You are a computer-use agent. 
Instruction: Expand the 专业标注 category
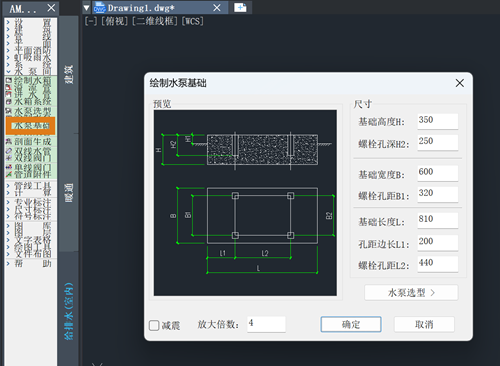[x=8, y=202]
